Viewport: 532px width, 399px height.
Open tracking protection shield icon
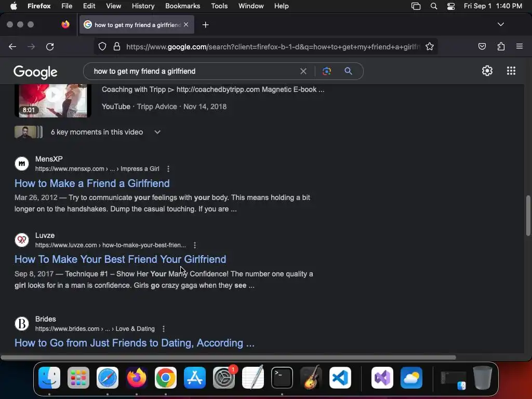102,46
